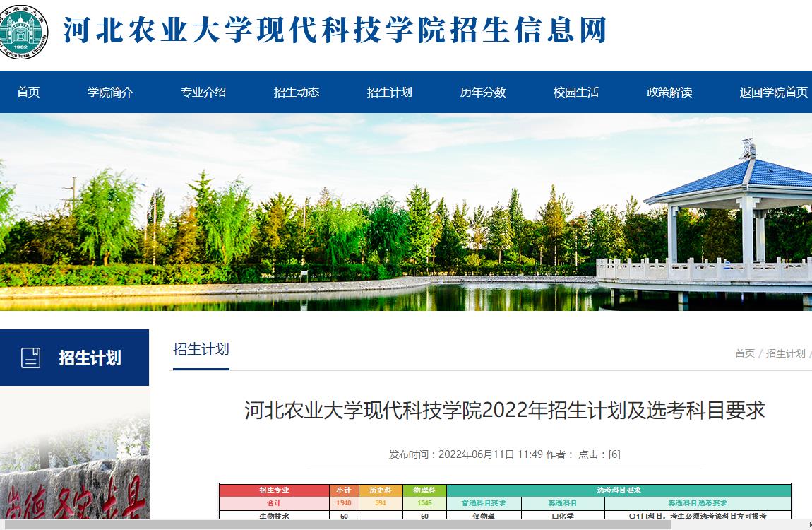
Task: Click the hit count 点击：[6]
Action: point(599,454)
